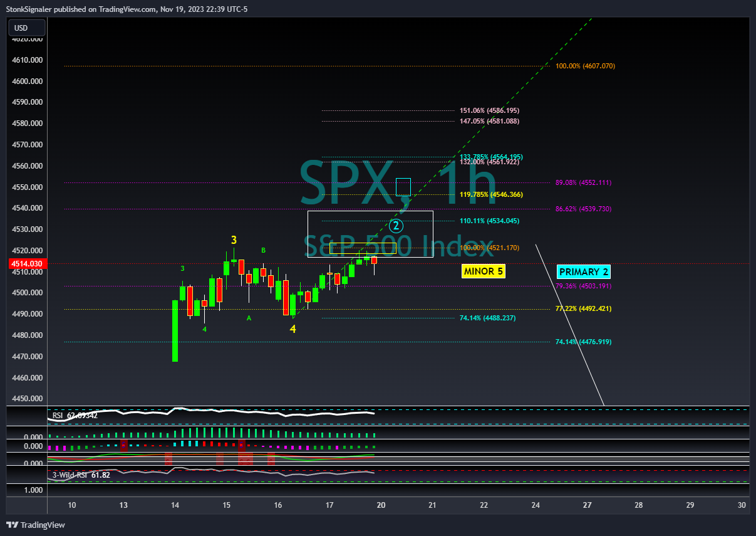Click the 4610.000 price axis label
The height and width of the screenshot is (536, 756).
tap(27, 60)
